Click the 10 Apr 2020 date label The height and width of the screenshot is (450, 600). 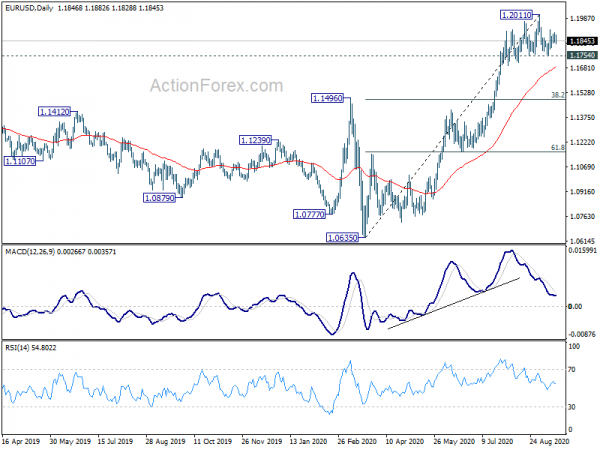[x=405, y=442]
